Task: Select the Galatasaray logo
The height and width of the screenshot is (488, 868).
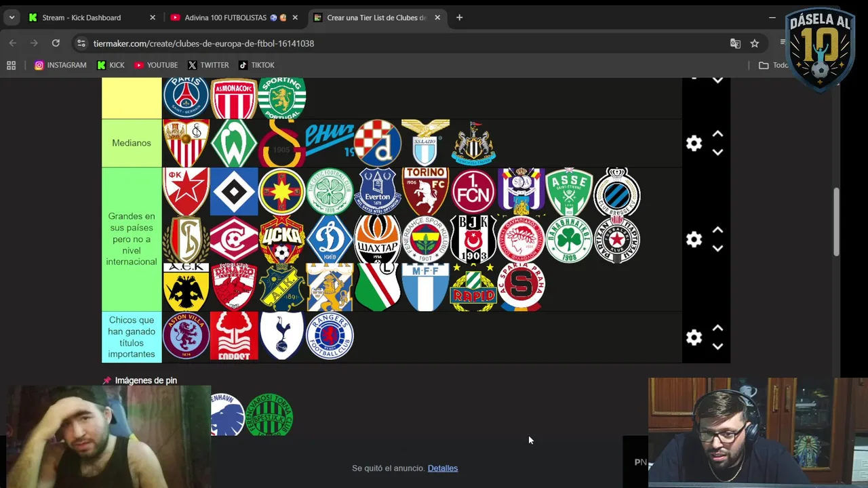Action: [x=282, y=143]
